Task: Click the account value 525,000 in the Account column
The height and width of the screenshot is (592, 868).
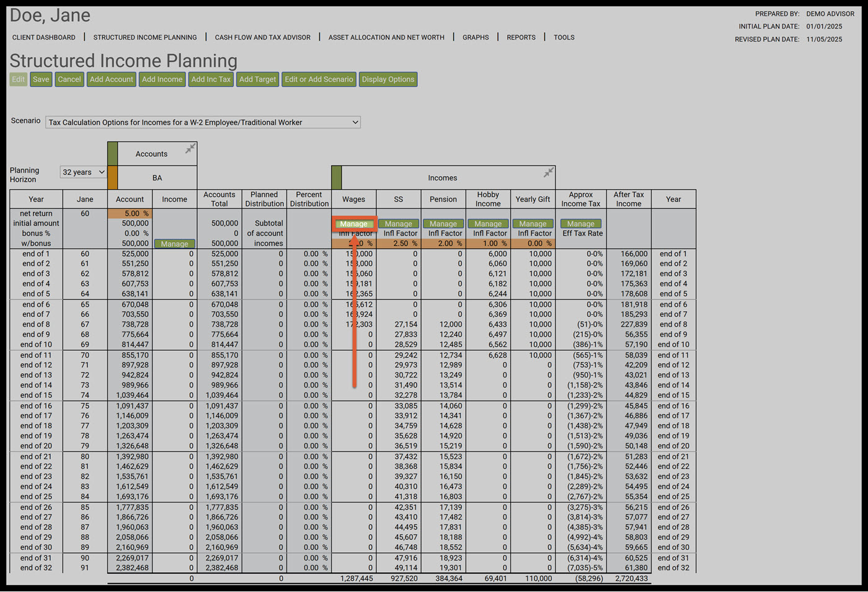Action: point(135,254)
